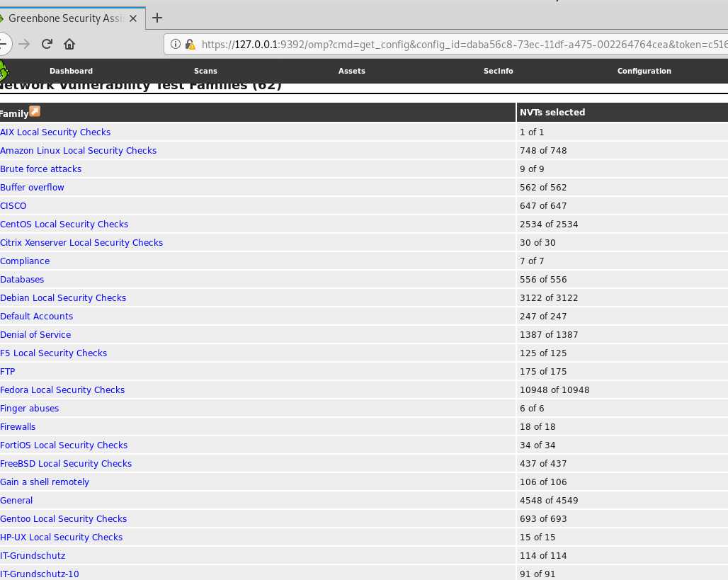Screen dimensions: 728x580
Task: Open the FTP family link
Action: pyautogui.click(x=7, y=372)
